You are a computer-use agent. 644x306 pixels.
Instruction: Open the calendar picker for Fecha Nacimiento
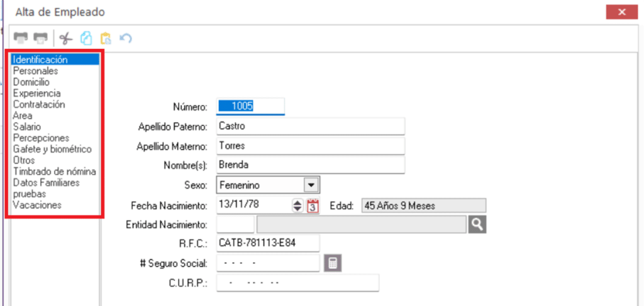(313, 205)
